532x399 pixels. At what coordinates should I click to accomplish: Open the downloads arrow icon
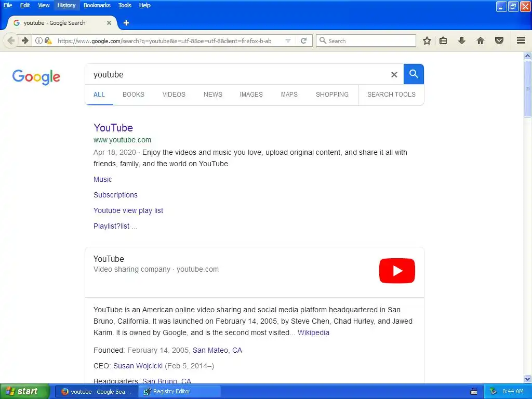point(461,41)
